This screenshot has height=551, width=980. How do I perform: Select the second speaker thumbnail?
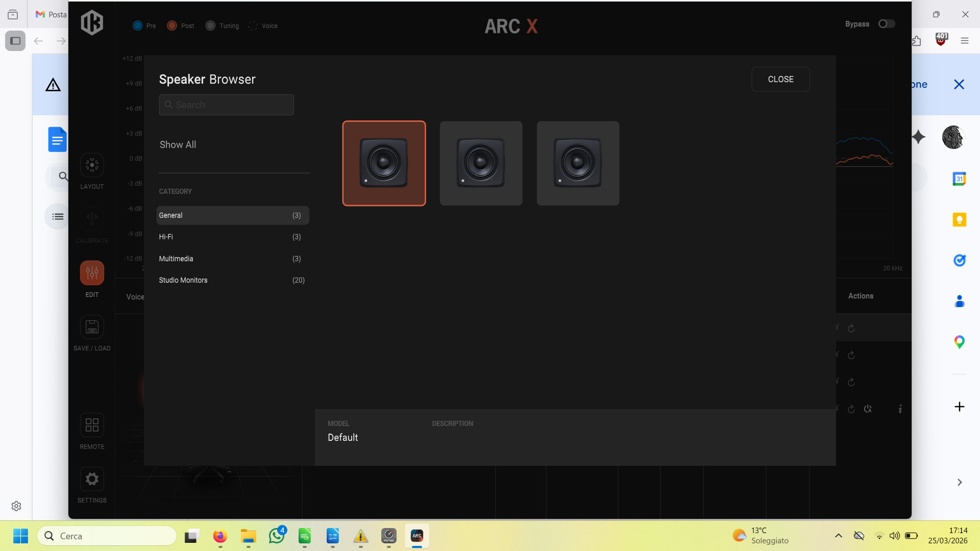[x=481, y=163]
